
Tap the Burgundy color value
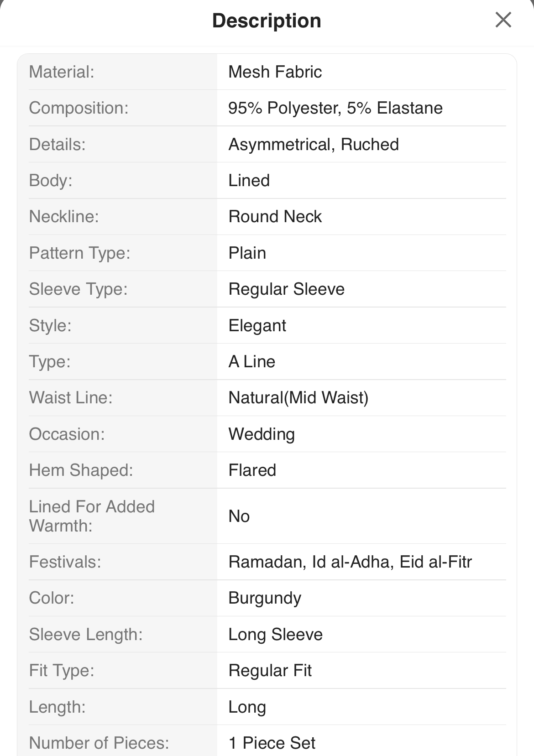pyautogui.click(x=265, y=598)
